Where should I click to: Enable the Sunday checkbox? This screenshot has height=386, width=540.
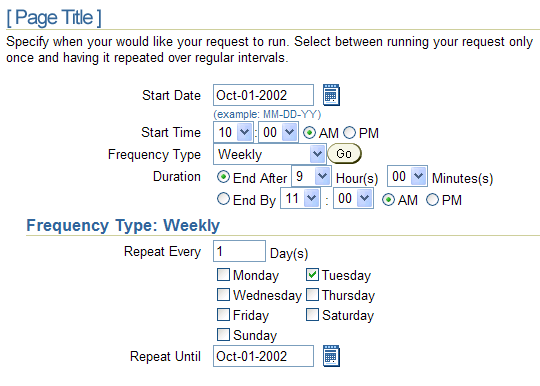223,334
